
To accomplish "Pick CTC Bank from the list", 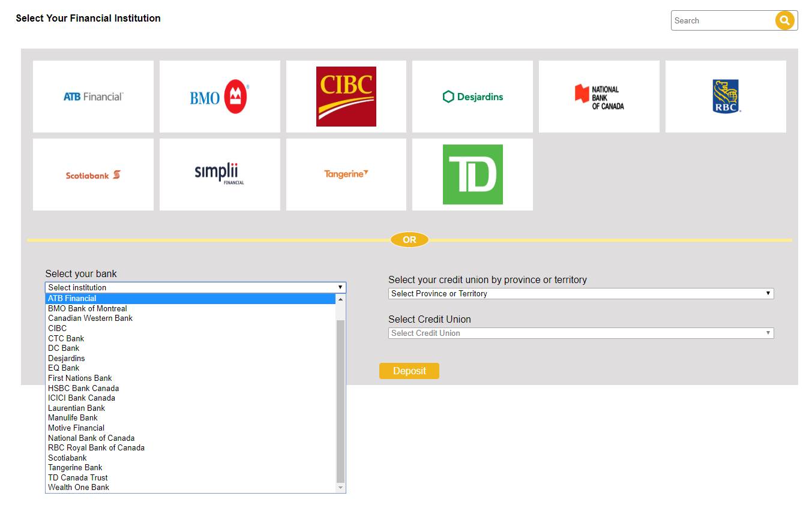I will 191,338.
